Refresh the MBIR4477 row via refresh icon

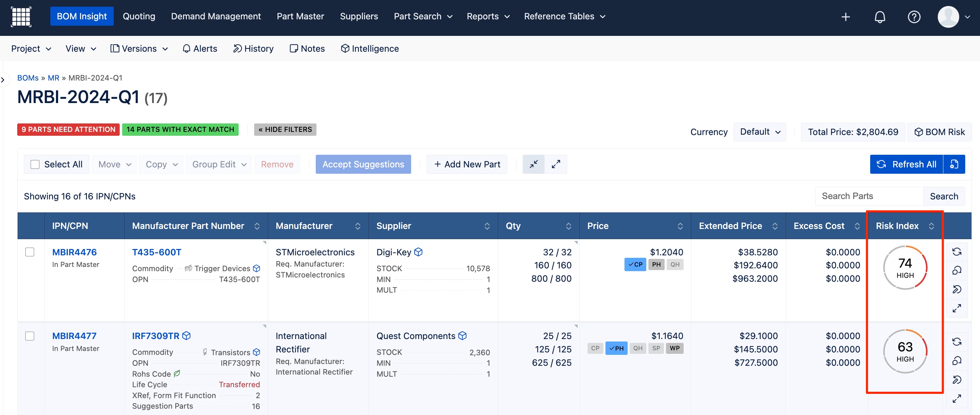point(956,341)
